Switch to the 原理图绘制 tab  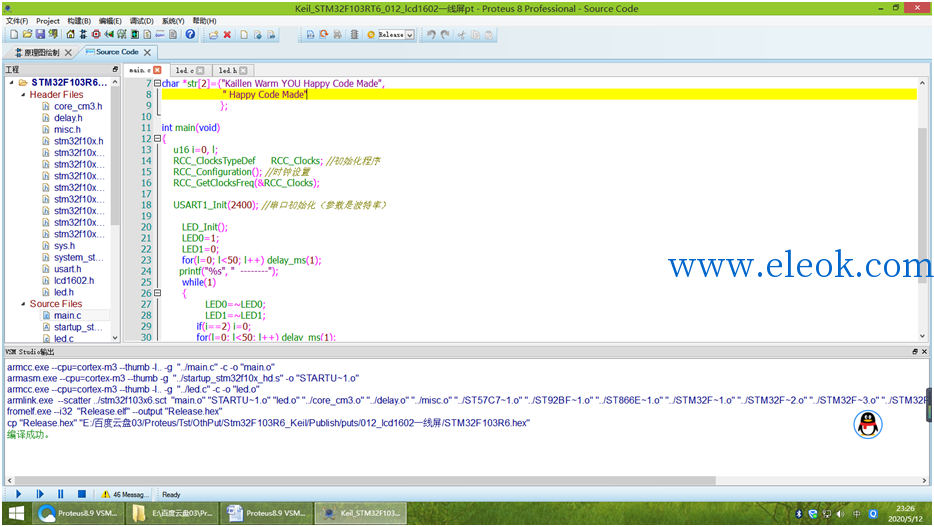point(41,52)
